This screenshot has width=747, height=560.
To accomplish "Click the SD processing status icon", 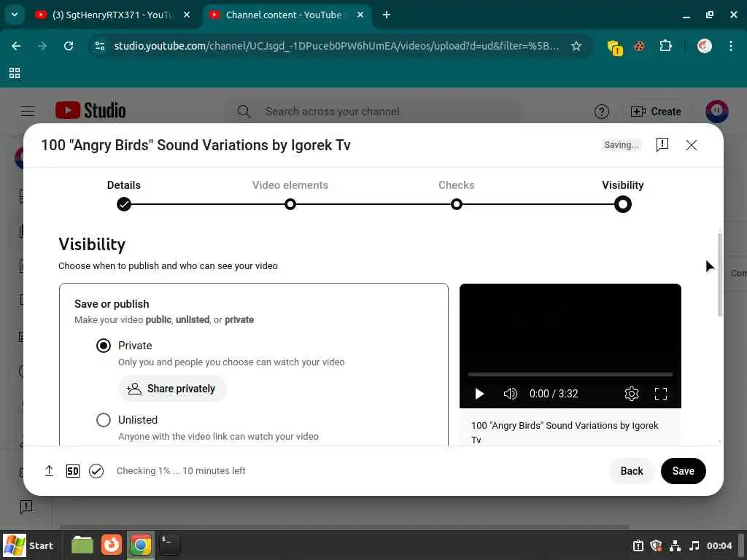I will pyautogui.click(x=73, y=471).
